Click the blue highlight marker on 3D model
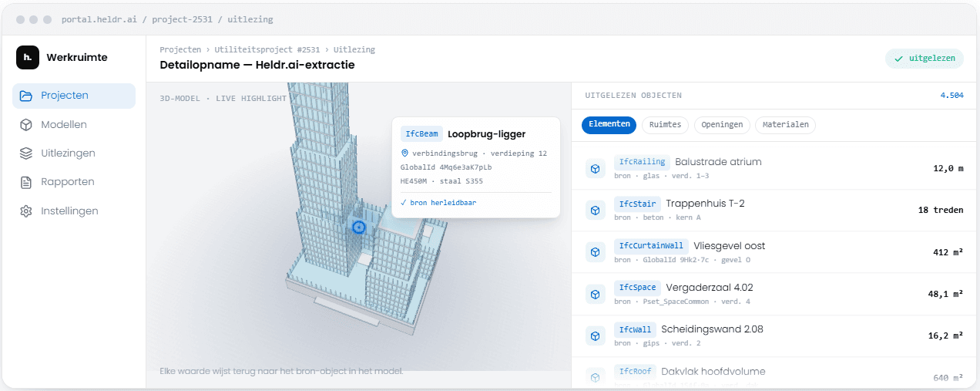Screen dimensions: 980x391 (358, 227)
